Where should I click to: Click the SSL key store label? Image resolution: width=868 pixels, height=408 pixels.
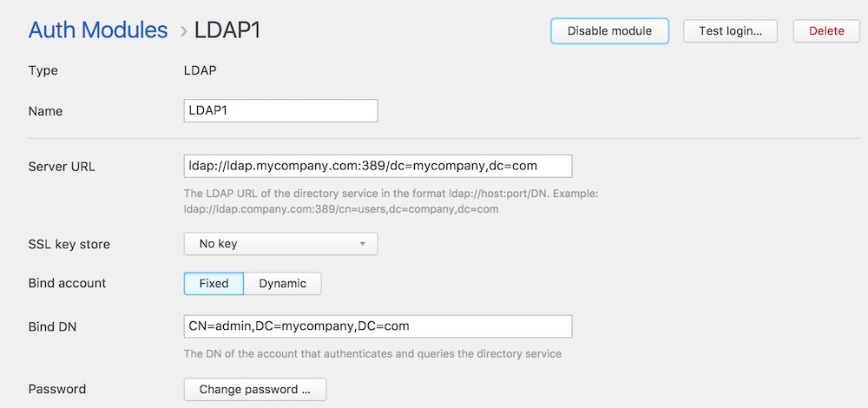[69, 244]
